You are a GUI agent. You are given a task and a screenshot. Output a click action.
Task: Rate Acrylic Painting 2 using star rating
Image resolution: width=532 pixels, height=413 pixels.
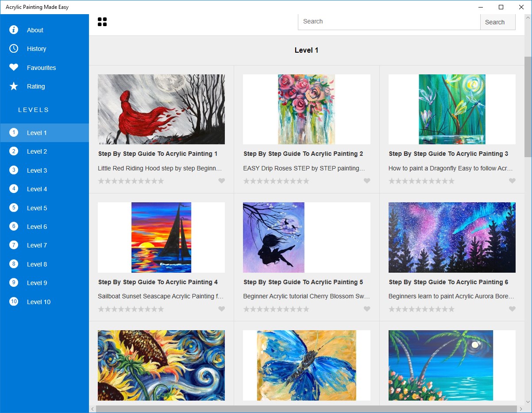click(276, 181)
